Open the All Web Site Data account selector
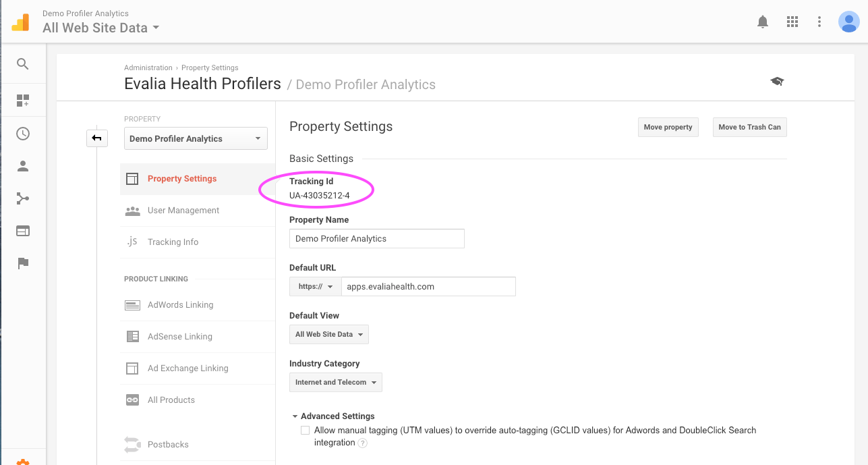 click(101, 28)
